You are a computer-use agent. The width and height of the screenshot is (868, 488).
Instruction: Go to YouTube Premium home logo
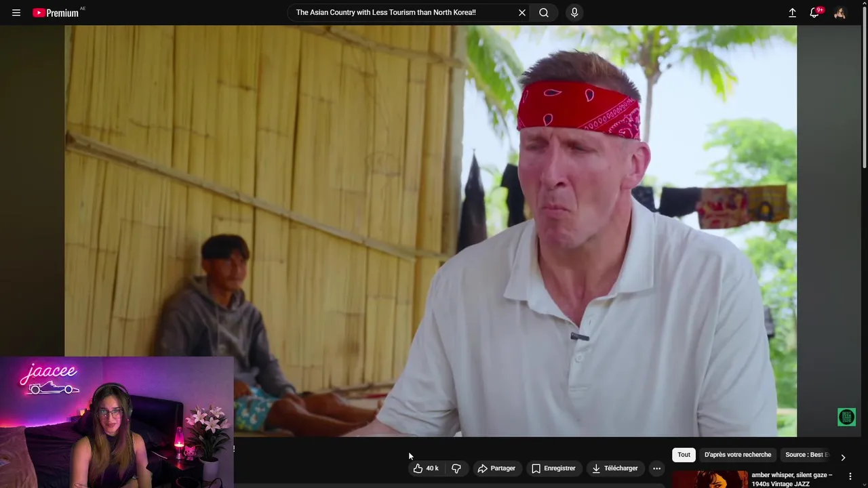56,12
